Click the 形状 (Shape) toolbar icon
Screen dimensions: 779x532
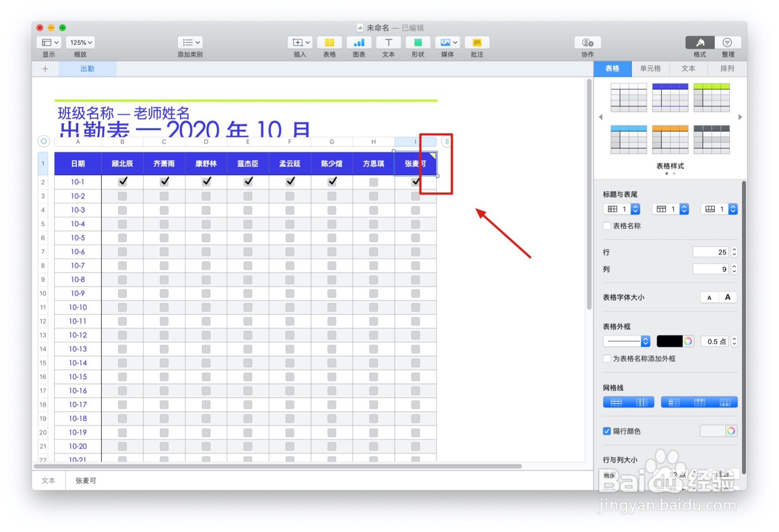418,42
